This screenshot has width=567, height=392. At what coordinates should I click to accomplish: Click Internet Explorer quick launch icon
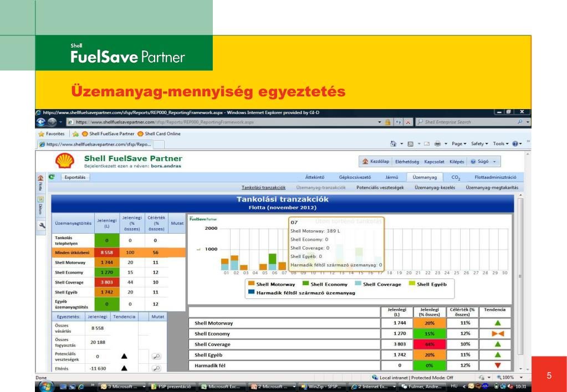click(81, 386)
